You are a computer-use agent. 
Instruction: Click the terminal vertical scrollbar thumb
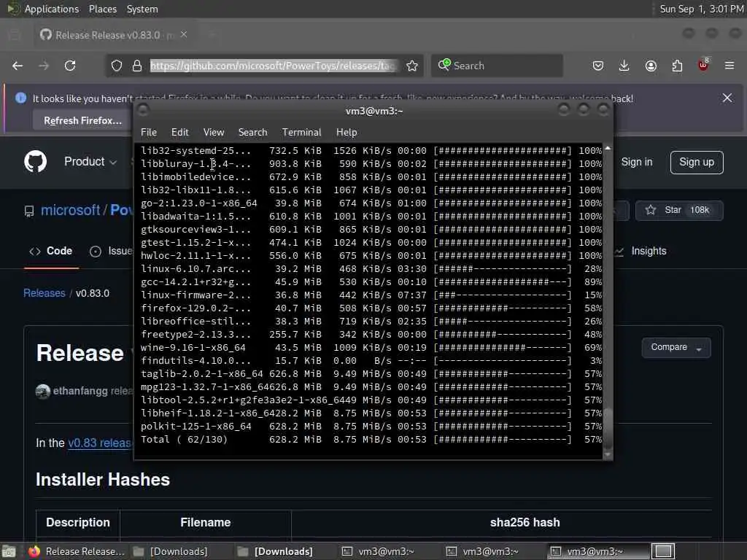coord(608,427)
